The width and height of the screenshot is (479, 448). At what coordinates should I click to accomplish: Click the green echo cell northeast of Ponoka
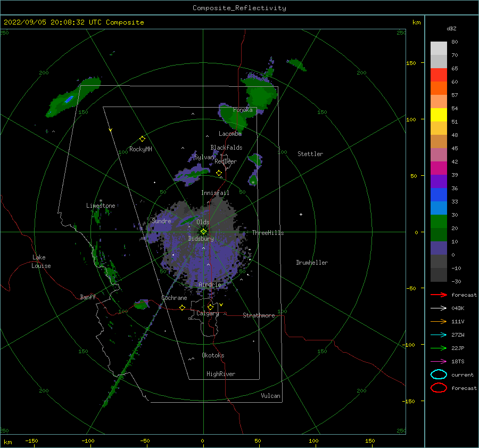pos(261,95)
